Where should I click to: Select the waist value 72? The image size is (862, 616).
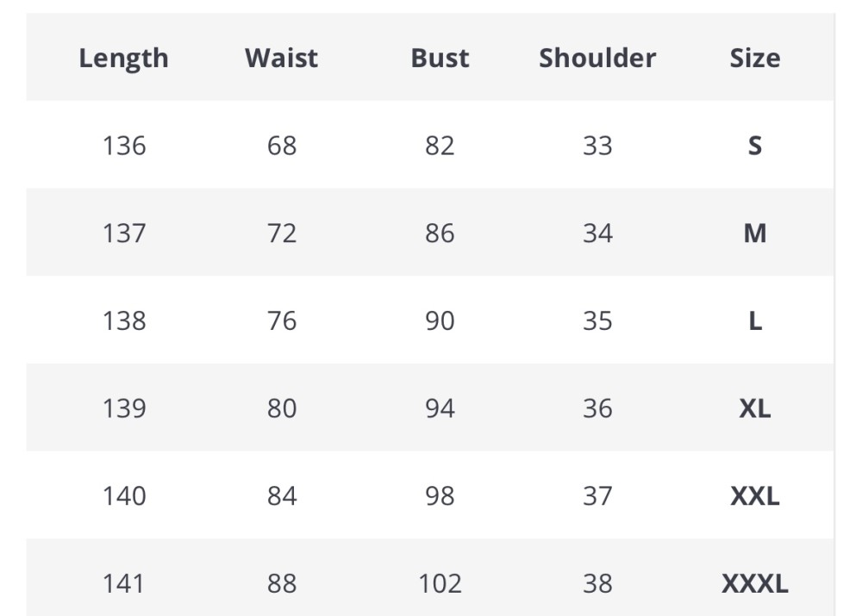282,233
